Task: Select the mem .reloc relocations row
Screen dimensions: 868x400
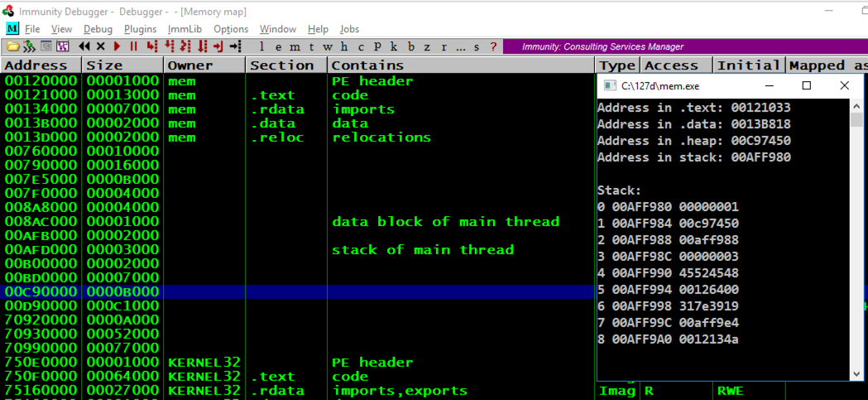Action: tap(299, 137)
